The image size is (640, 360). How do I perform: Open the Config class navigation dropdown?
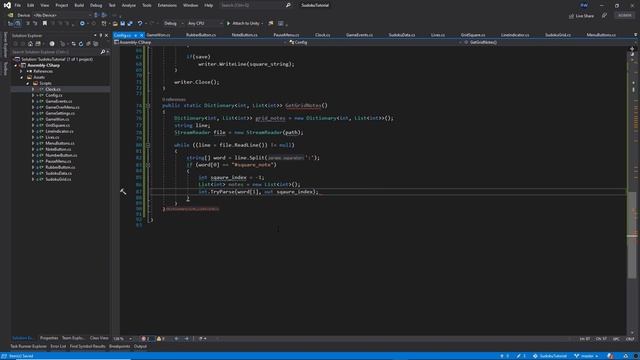[376, 42]
